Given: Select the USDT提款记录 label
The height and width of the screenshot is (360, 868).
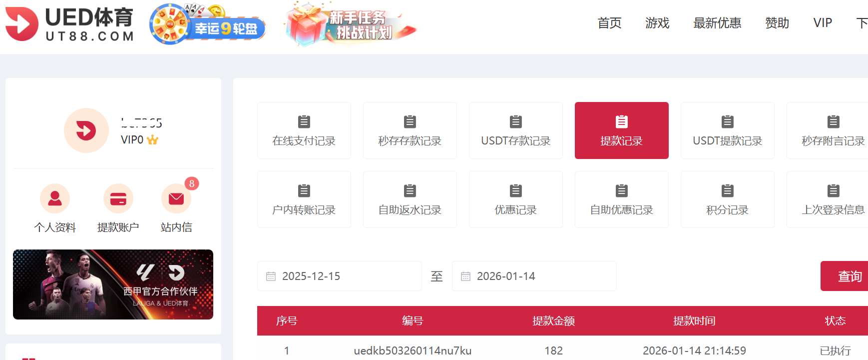Looking at the screenshot, I should (728, 141).
